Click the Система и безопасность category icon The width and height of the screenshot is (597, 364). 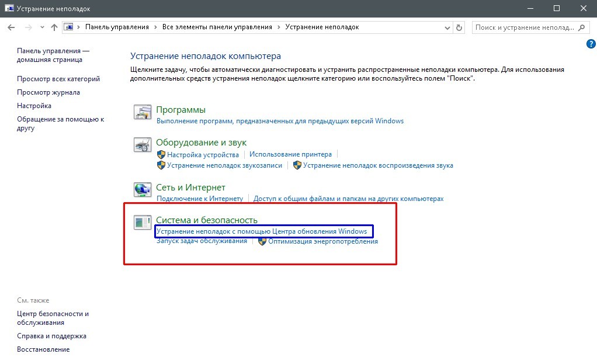pyautogui.click(x=143, y=223)
